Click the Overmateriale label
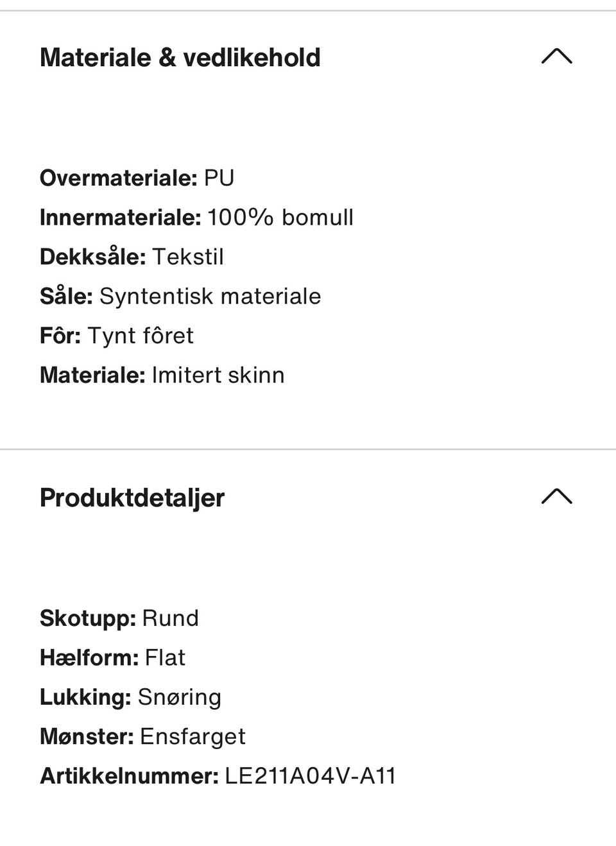616x846 pixels. click(118, 178)
